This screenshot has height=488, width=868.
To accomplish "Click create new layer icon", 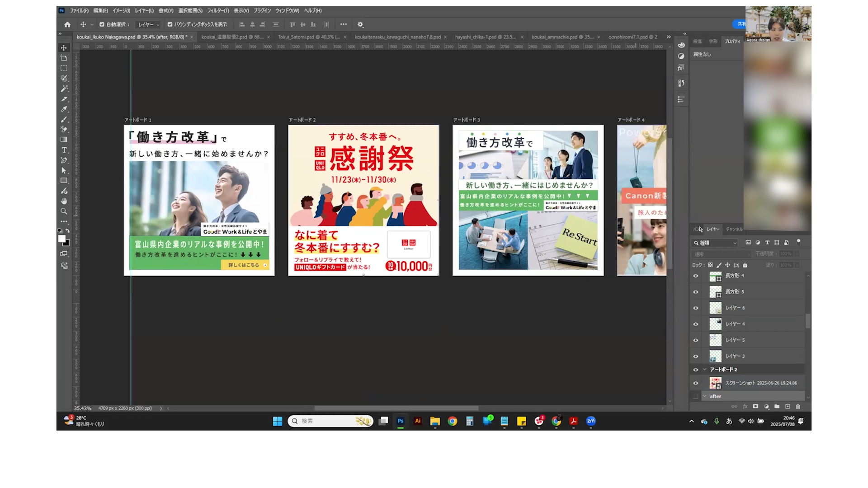I will coord(788,407).
